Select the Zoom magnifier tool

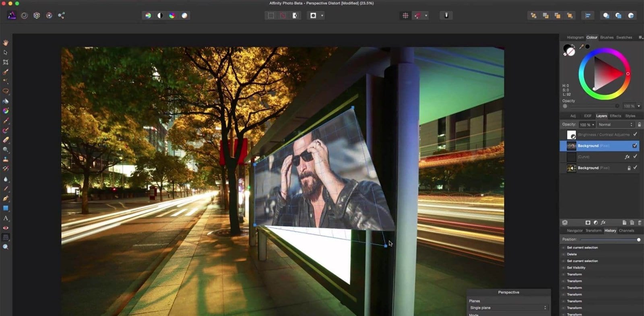pos(6,247)
